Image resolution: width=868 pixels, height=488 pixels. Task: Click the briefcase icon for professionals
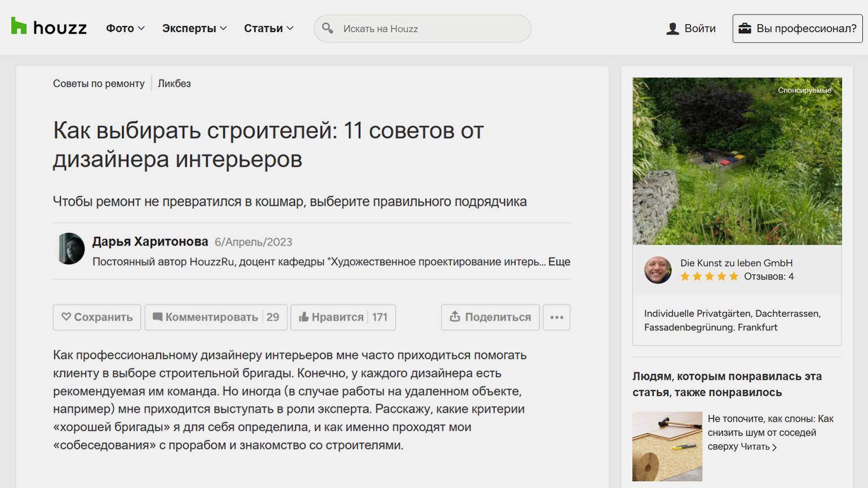[745, 28]
